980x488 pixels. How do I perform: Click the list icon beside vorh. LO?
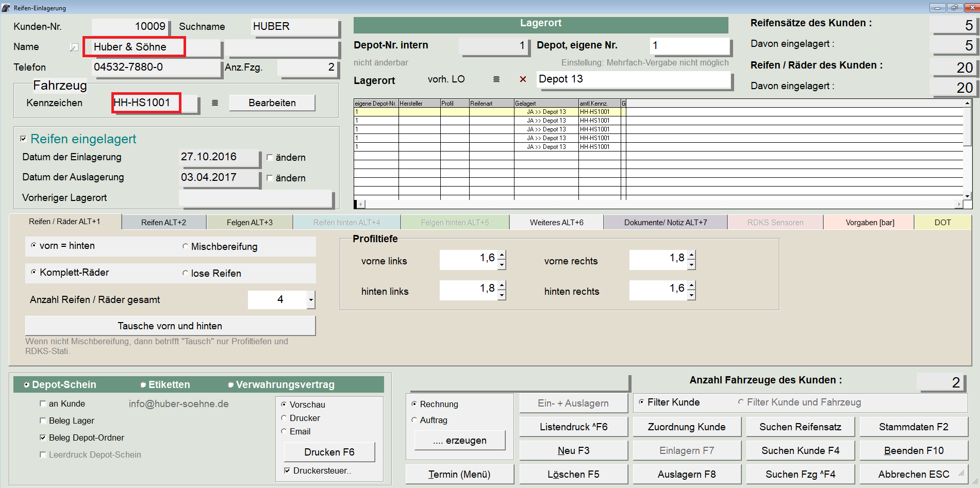pos(496,79)
